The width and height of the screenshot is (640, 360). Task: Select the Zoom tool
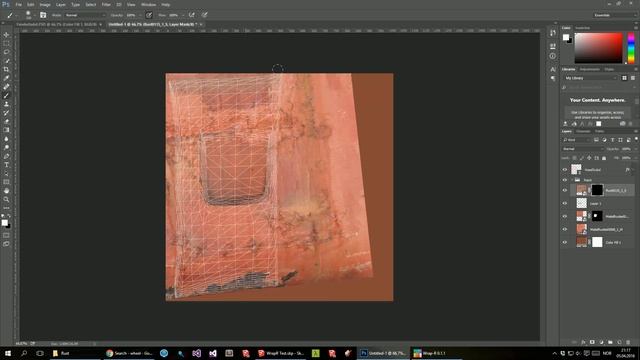tap(6, 199)
